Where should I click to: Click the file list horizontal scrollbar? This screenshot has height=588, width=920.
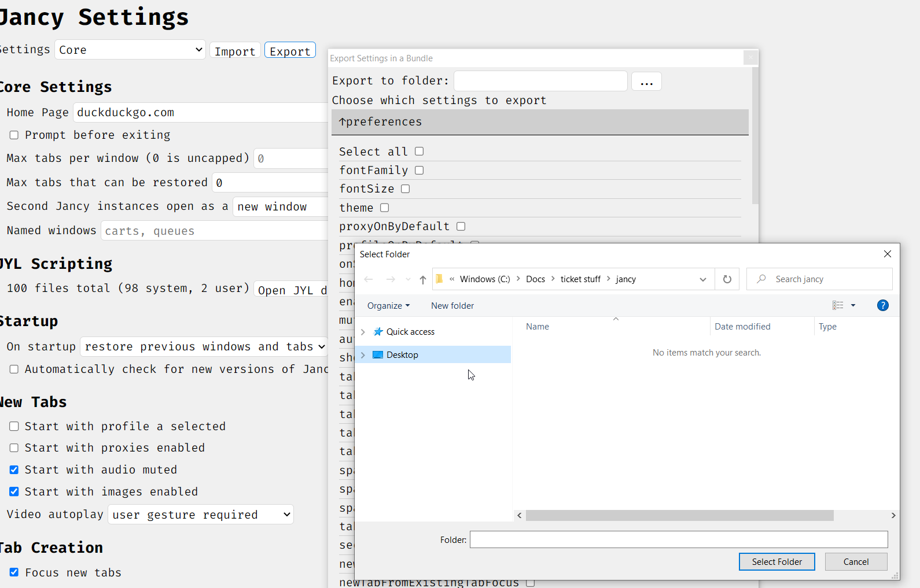[x=680, y=515]
